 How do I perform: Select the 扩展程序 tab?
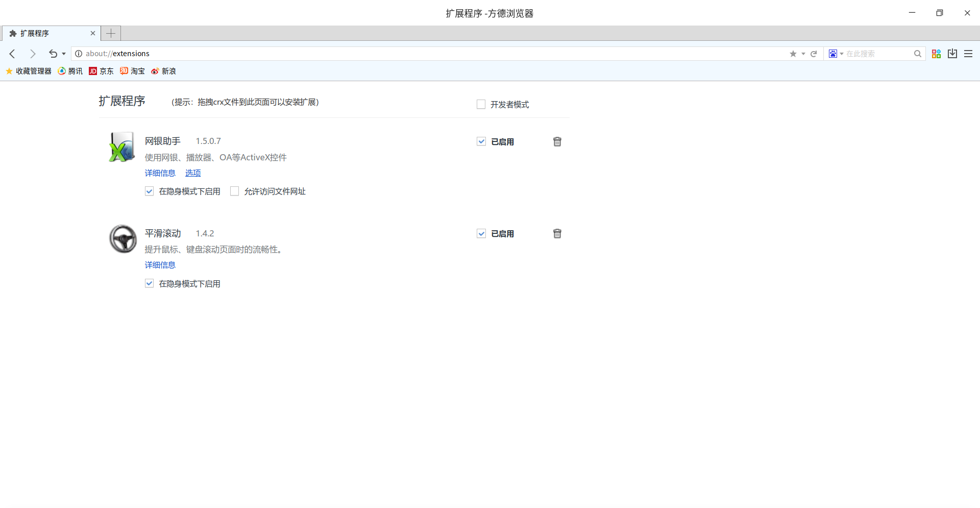click(x=52, y=33)
